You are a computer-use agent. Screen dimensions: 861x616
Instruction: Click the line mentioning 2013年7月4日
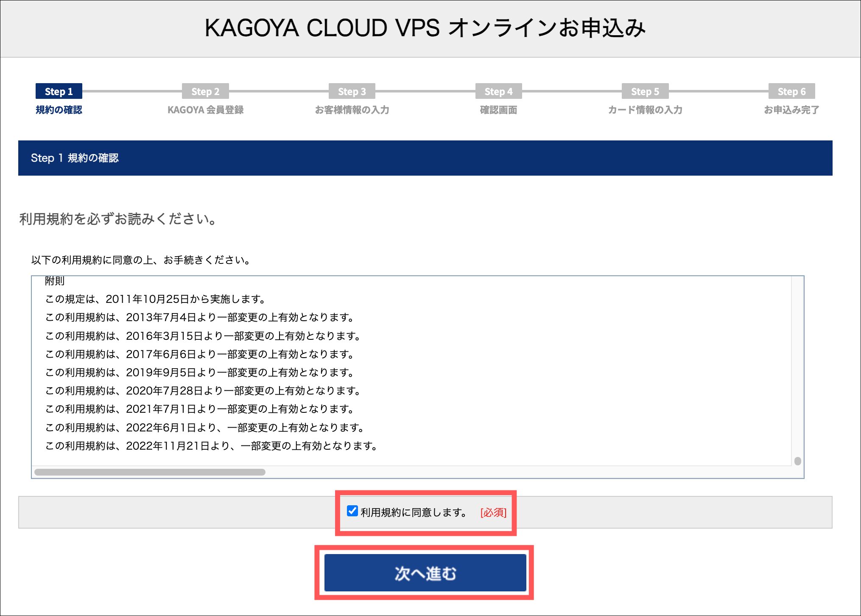199,317
